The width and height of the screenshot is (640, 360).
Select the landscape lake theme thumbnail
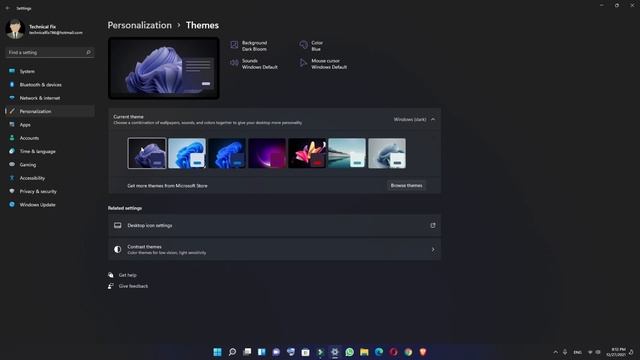point(347,153)
